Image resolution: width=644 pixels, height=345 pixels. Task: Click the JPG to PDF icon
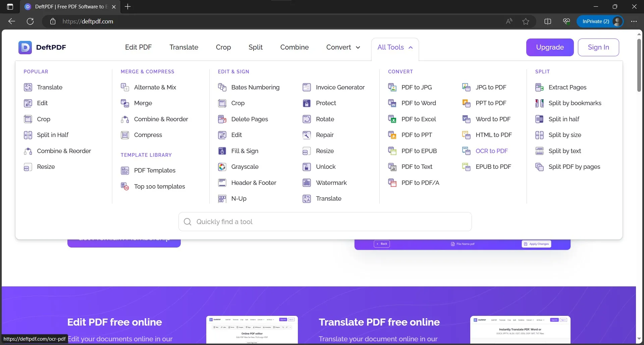[466, 87]
